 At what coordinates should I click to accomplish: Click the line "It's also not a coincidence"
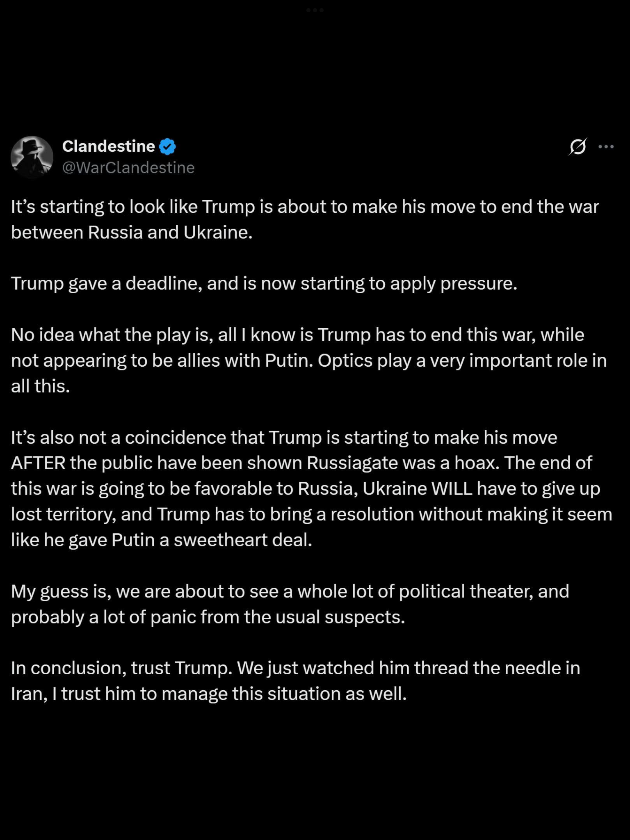pos(284,437)
